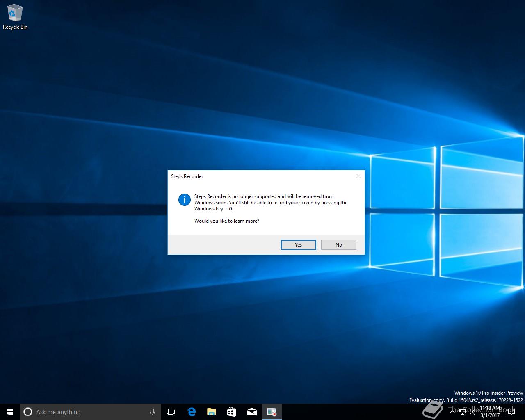Click the Cortana microphone icon
Image resolution: width=525 pixels, height=420 pixels.
click(x=152, y=412)
